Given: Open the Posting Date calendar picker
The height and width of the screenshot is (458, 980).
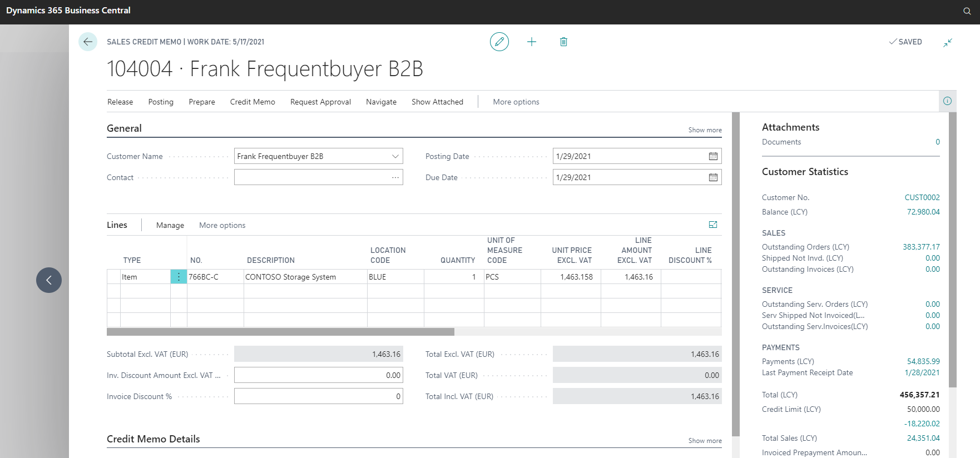Looking at the screenshot, I should (x=713, y=156).
